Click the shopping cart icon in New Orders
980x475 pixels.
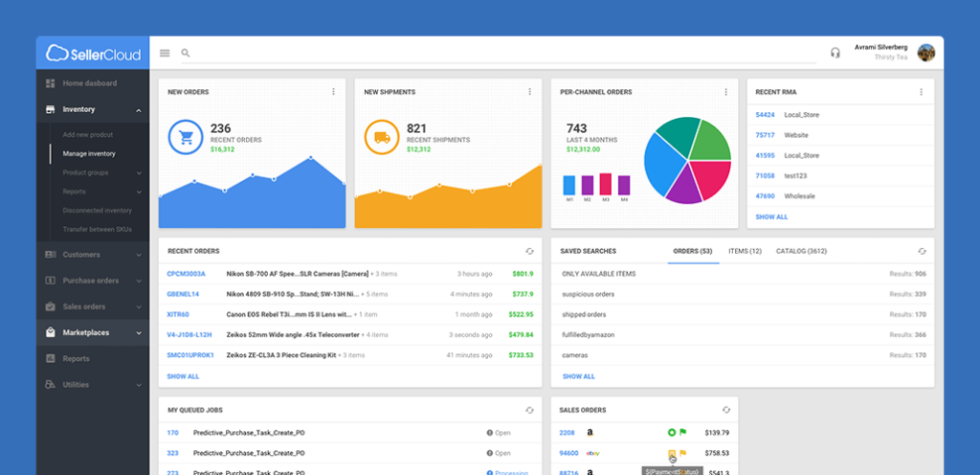tap(186, 137)
